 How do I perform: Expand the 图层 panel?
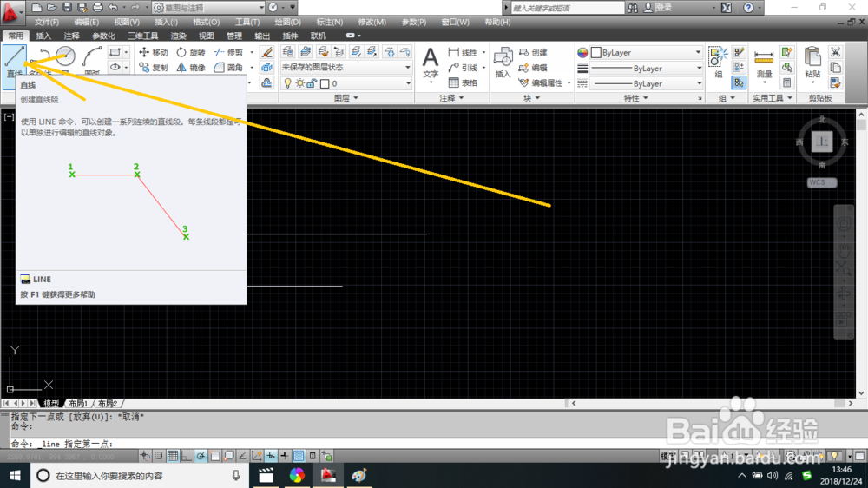[346, 98]
